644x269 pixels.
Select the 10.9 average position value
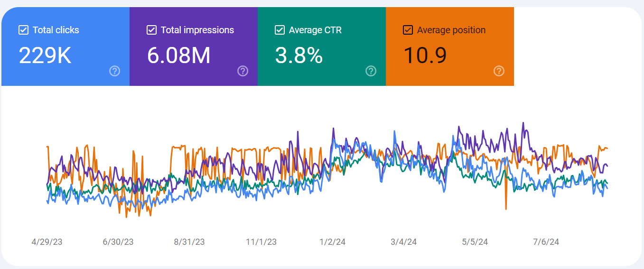[x=425, y=56]
